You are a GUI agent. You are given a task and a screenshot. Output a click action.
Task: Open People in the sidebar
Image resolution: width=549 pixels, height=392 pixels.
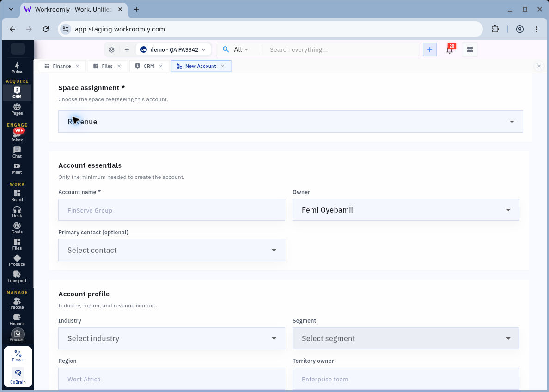point(17,303)
